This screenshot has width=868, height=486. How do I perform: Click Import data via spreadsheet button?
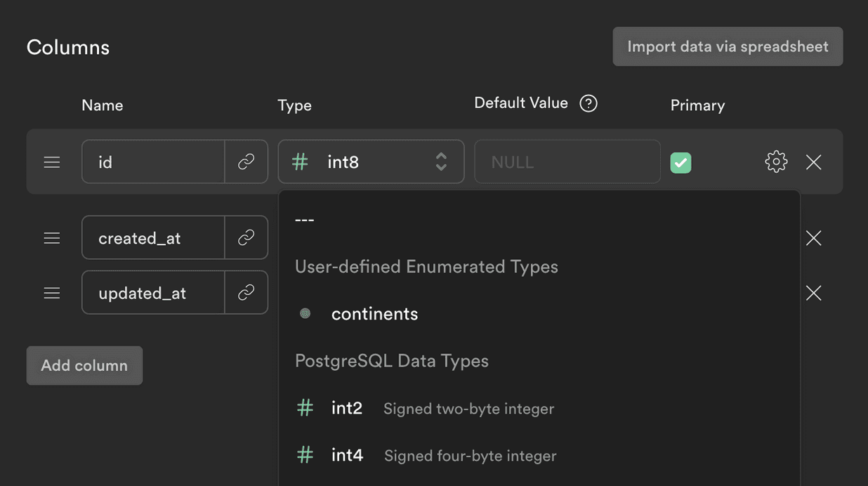(728, 46)
